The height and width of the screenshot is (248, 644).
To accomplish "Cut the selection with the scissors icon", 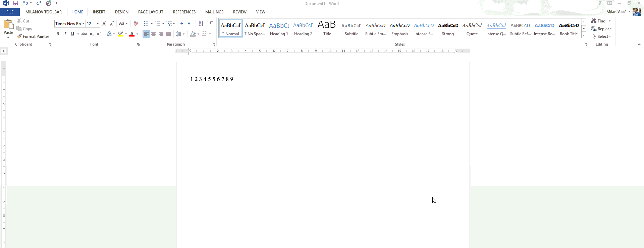I will point(19,21).
